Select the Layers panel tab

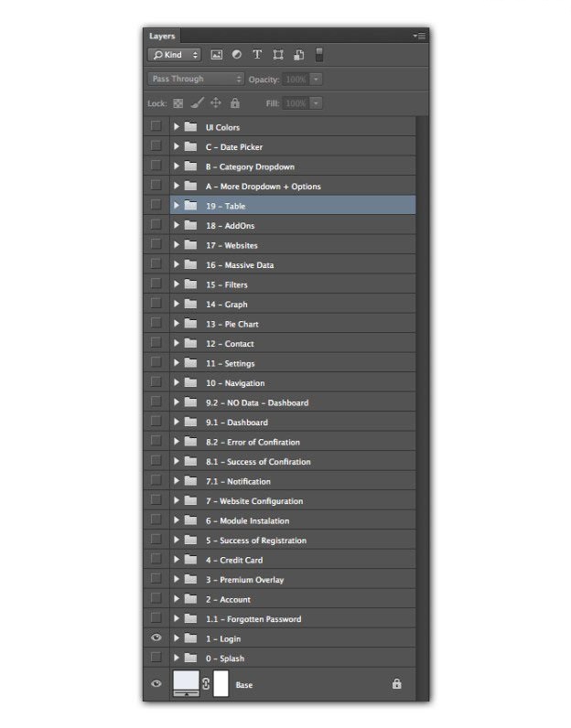coord(162,36)
